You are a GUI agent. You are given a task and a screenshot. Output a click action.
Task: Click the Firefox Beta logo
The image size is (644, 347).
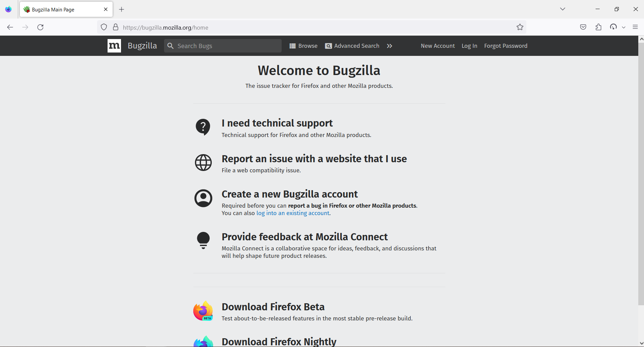click(203, 310)
